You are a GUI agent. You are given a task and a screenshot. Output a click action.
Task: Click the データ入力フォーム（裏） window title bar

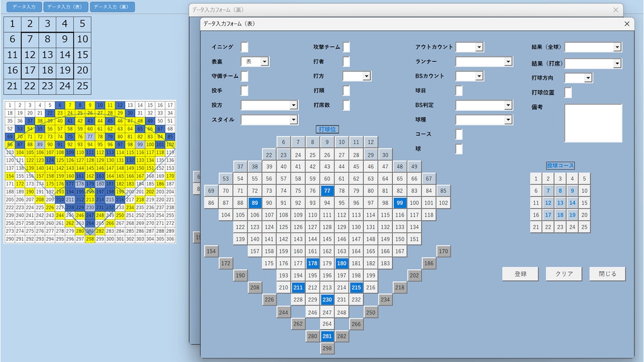click(x=405, y=10)
